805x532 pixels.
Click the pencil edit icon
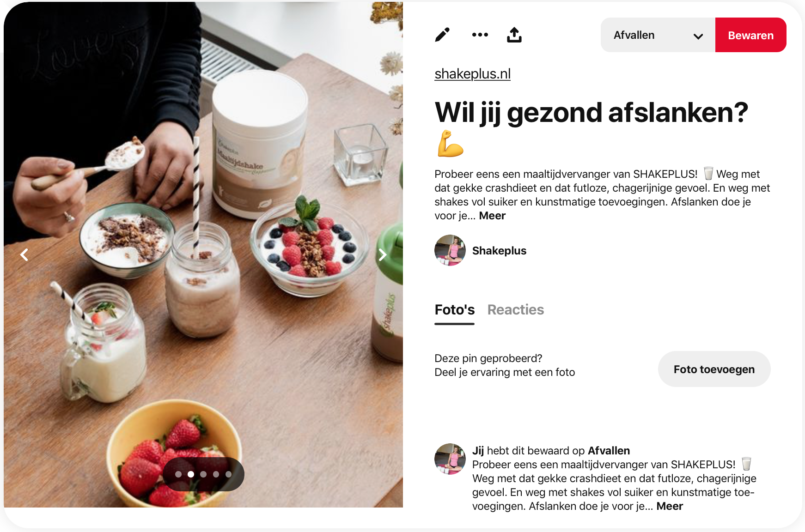(x=442, y=35)
